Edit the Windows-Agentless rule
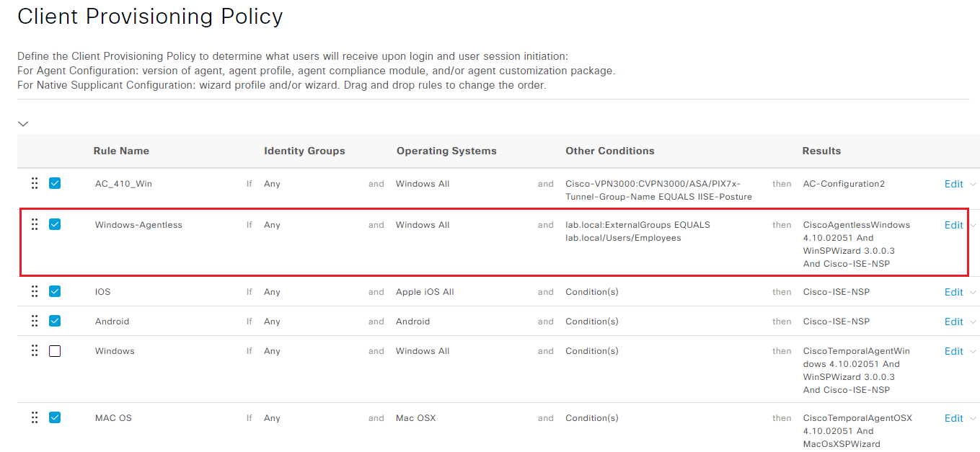980x452 pixels. click(953, 225)
